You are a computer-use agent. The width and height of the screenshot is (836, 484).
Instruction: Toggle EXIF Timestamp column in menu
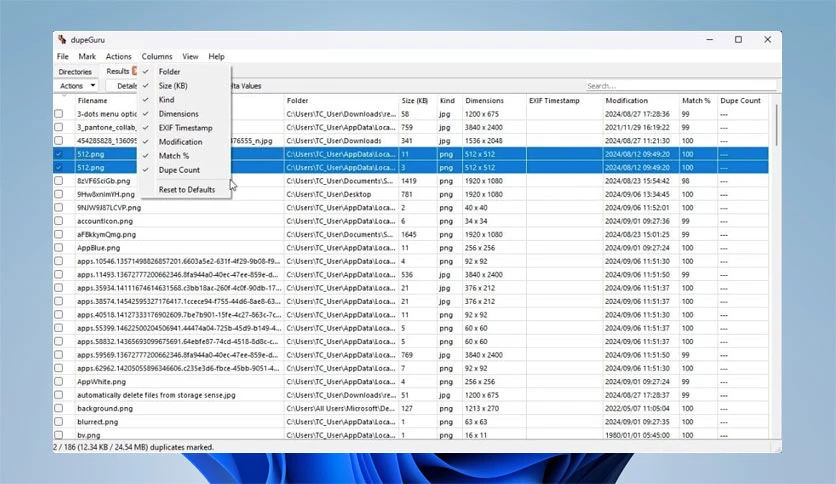(184, 128)
